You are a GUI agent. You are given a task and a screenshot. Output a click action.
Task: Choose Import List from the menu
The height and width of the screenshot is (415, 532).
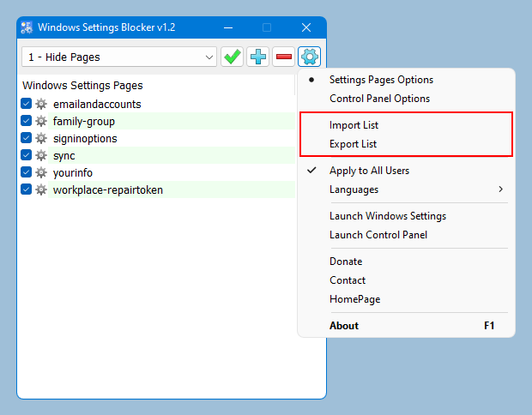tap(354, 125)
